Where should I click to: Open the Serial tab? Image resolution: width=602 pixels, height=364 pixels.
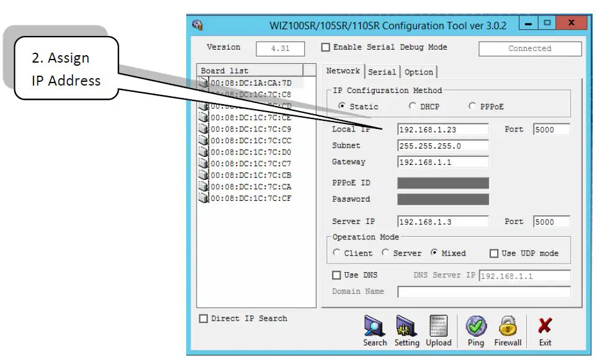pyautogui.click(x=382, y=72)
